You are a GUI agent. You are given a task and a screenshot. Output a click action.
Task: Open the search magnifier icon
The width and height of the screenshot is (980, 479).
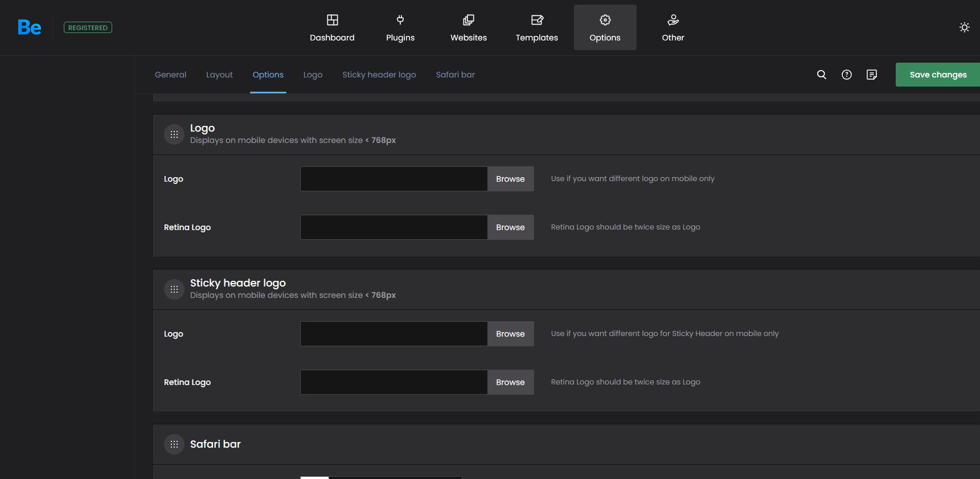click(822, 75)
